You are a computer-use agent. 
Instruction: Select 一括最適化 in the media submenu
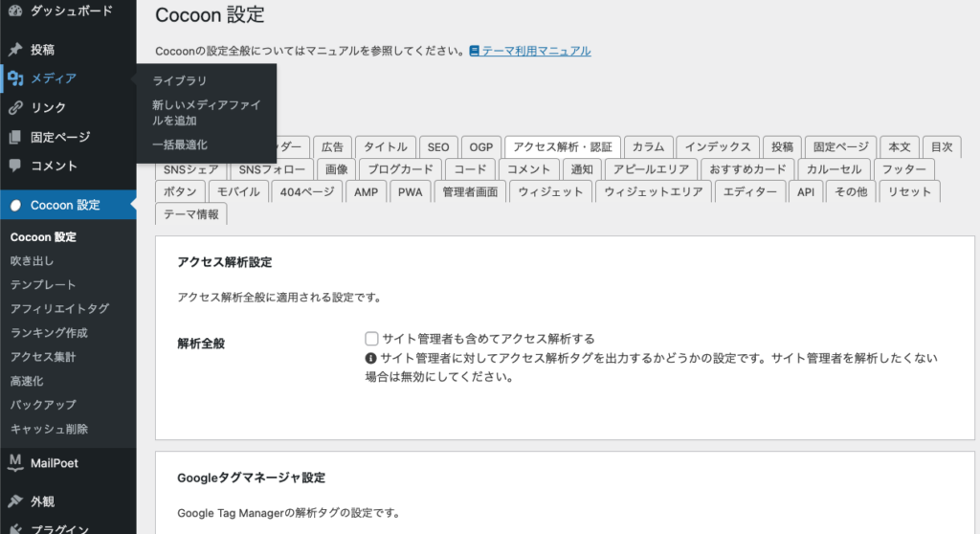(x=179, y=145)
